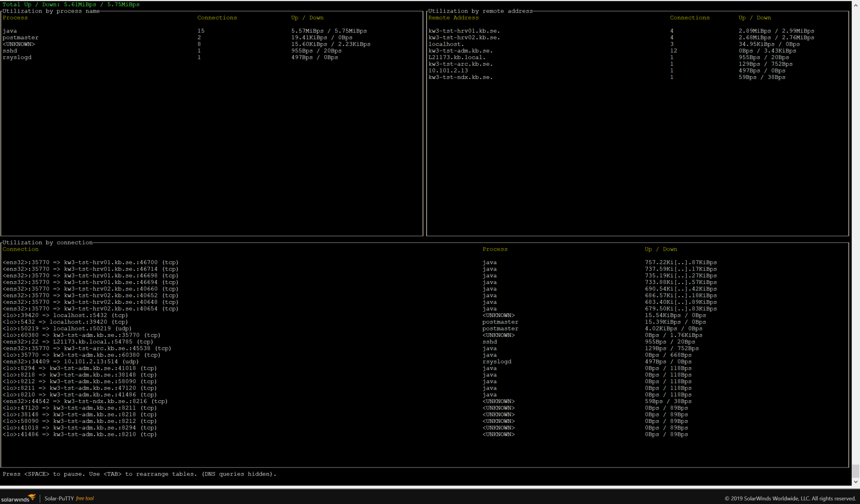Click the scroll down arrow of the terminal scrollbar

(855, 481)
